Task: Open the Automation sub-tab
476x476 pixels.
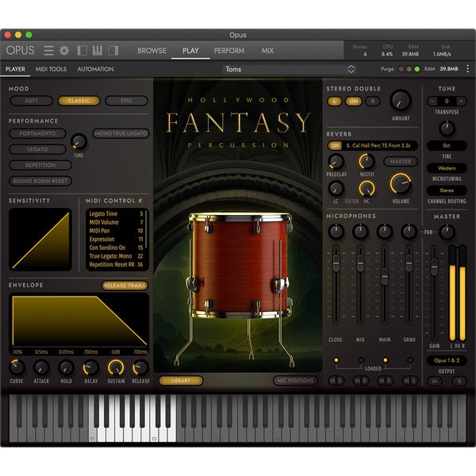Action: coord(95,69)
